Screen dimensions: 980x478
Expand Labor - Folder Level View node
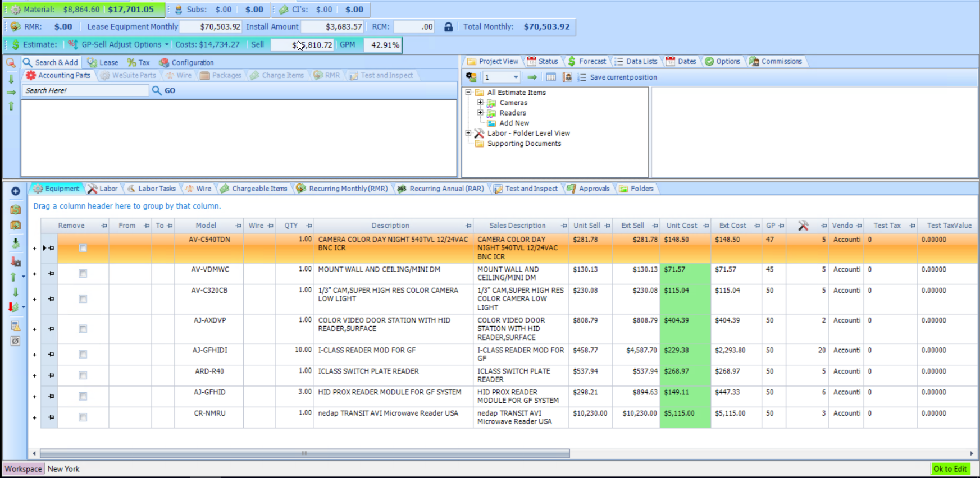tap(468, 133)
